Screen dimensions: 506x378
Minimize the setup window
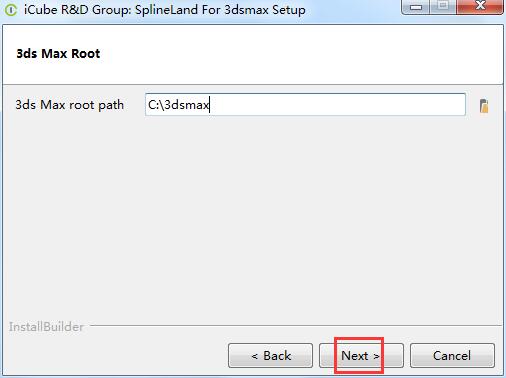(x=416, y=7)
